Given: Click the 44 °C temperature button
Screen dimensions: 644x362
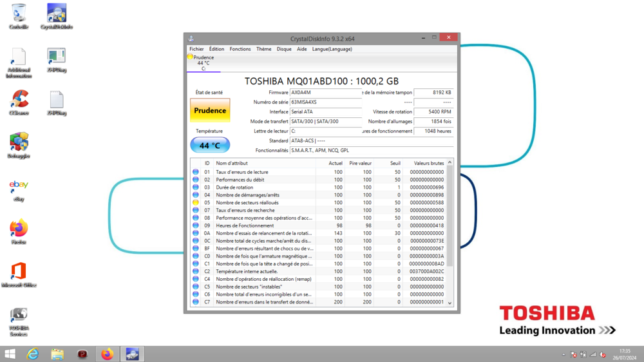Looking at the screenshot, I should click(210, 146).
